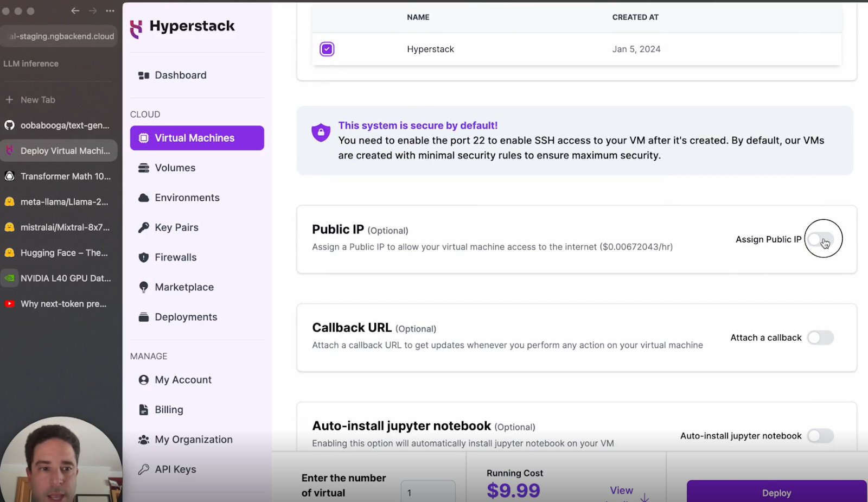Click the Callback URL section heading
This screenshot has width=868, height=502.
[352, 328]
